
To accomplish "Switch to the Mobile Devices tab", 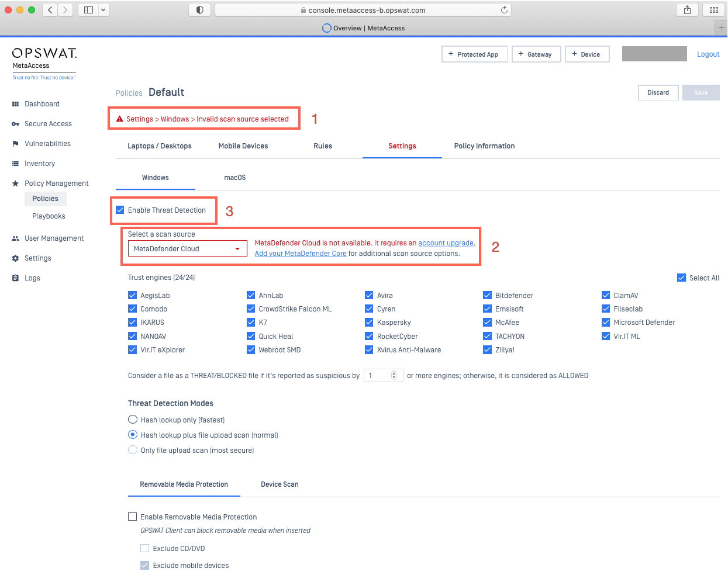I will 243,146.
